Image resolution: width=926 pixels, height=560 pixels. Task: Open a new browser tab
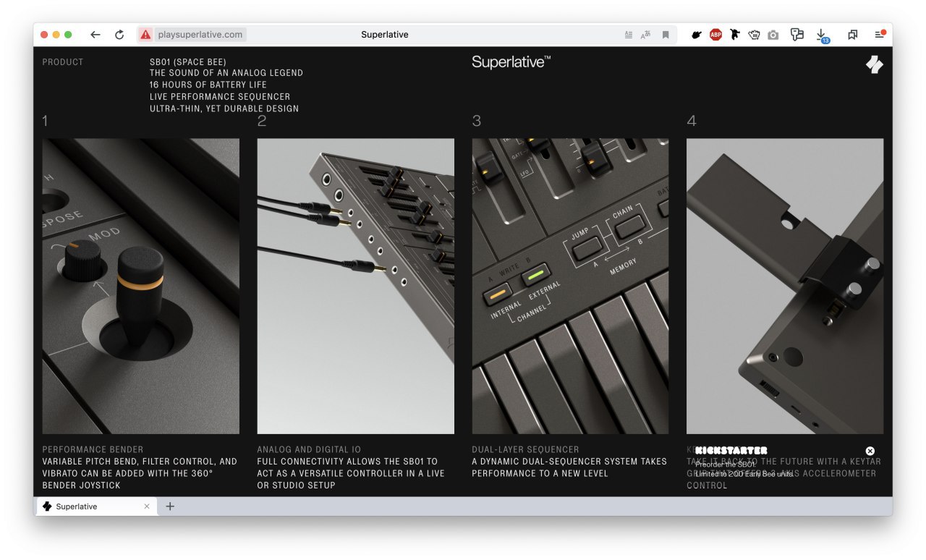[170, 506]
